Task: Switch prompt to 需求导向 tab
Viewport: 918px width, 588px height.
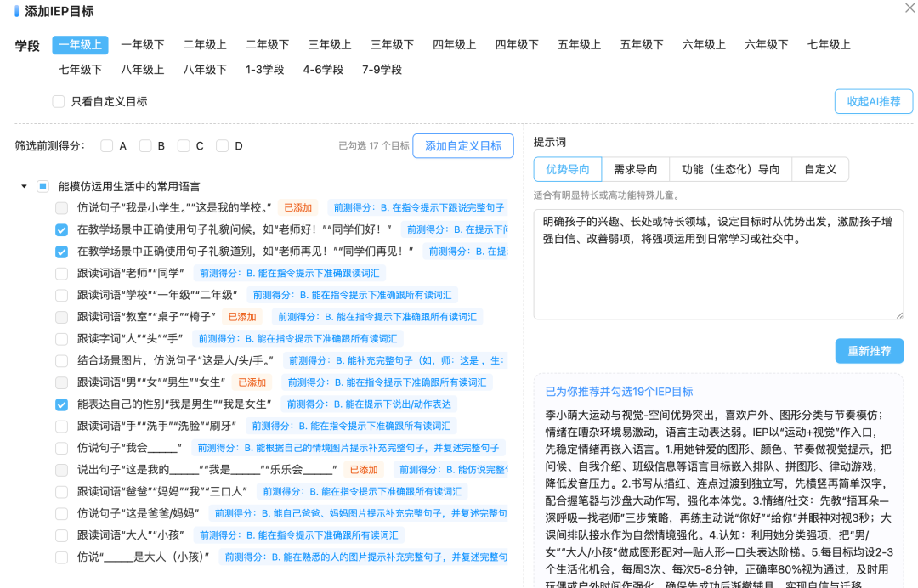Action: [x=636, y=170]
